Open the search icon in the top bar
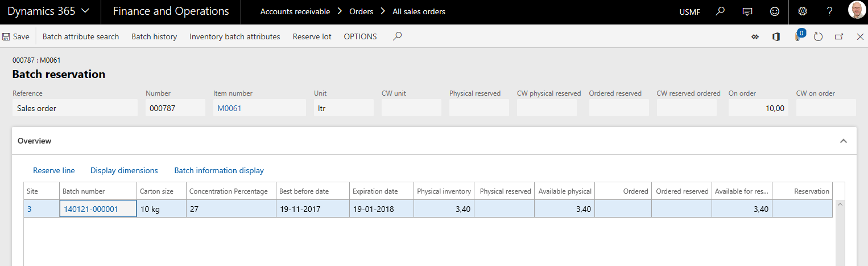 tap(720, 11)
